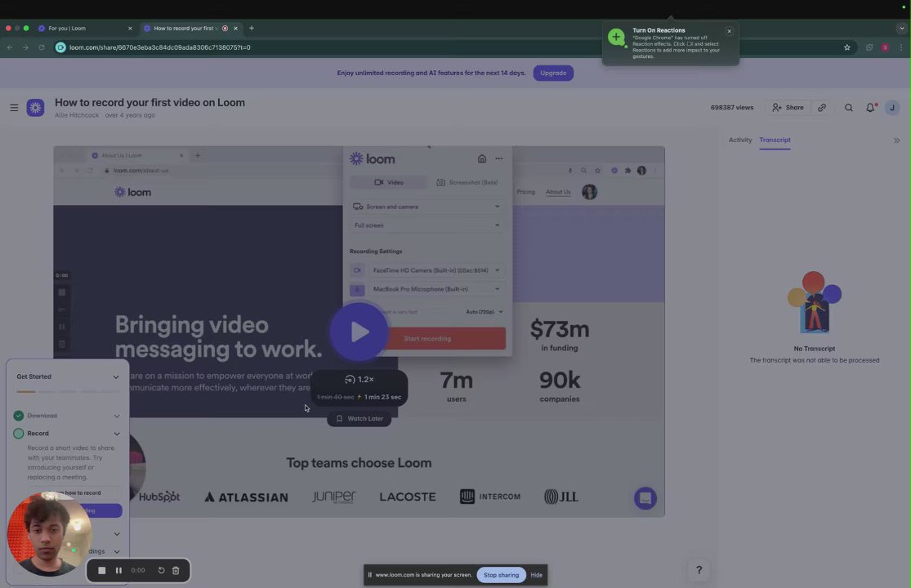
Task: Click the purple Loom logo icon in header
Action: [x=35, y=107]
